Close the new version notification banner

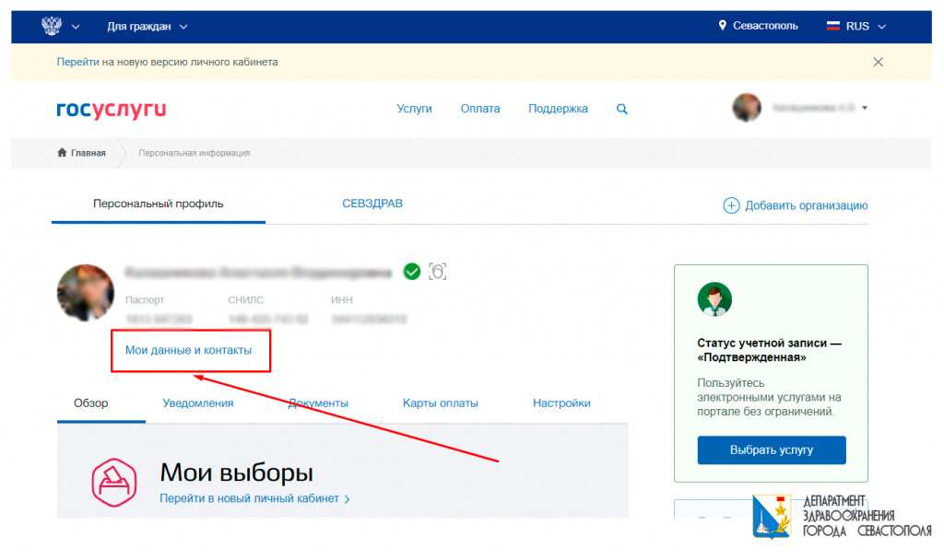[x=878, y=62]
